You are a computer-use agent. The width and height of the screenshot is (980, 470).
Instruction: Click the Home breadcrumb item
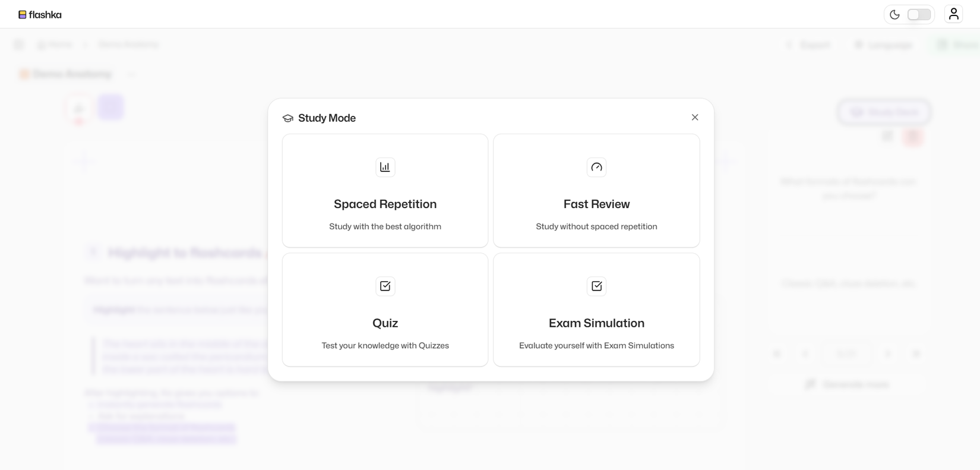(55, 44)
